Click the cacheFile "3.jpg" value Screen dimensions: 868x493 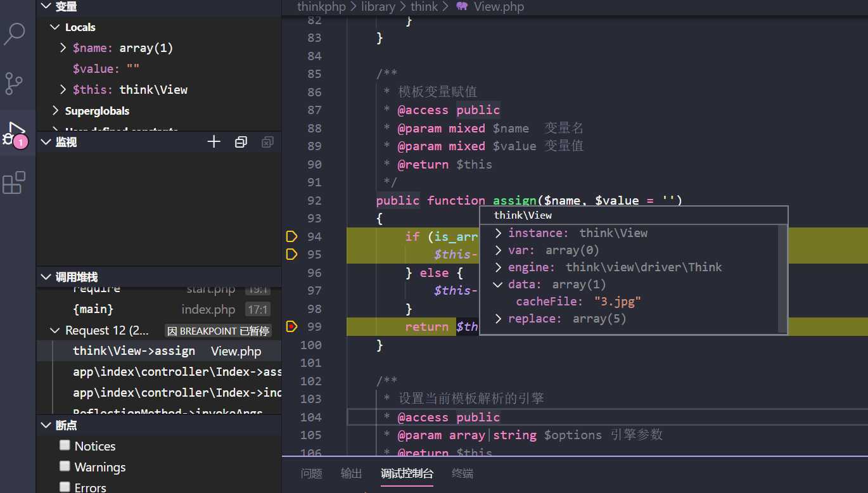617,302
